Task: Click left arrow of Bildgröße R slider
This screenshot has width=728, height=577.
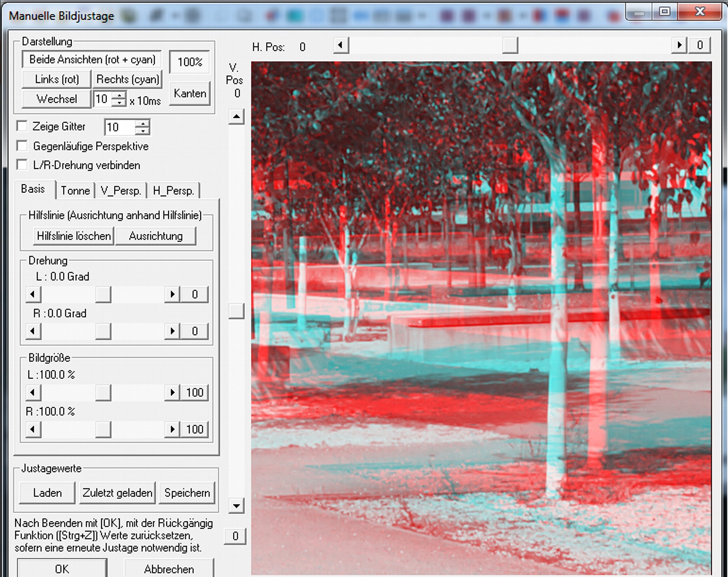Action: pyautogui.click(x=33, y=430)
